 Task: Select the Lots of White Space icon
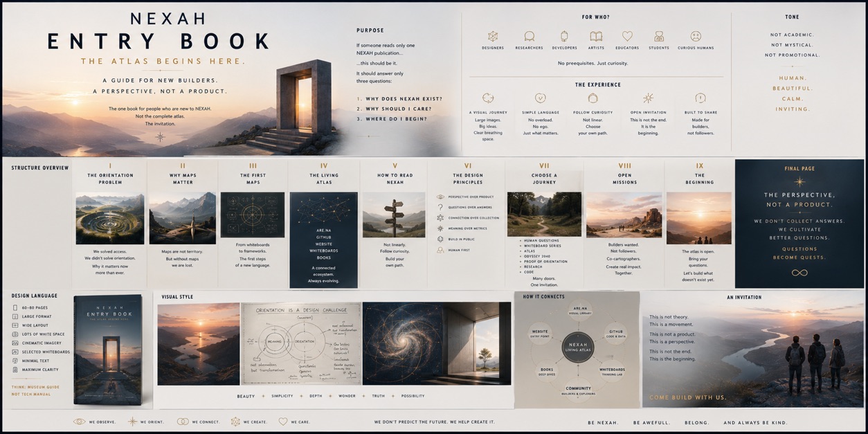pyautogui.click(x=15, y=334)
